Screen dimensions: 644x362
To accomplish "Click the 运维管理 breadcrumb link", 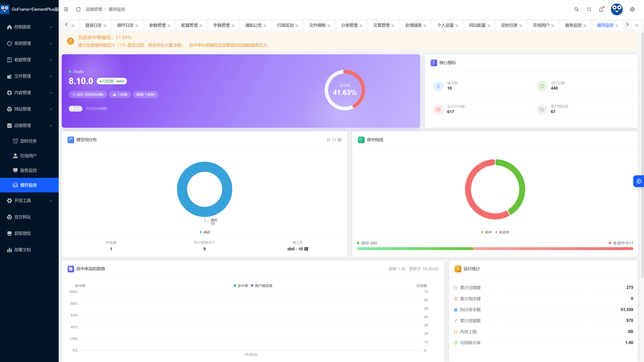I will [94, 9].
